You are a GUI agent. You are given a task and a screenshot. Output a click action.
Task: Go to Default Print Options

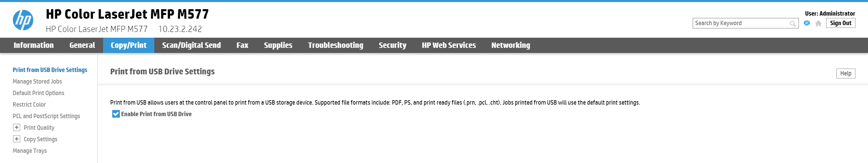38,93
